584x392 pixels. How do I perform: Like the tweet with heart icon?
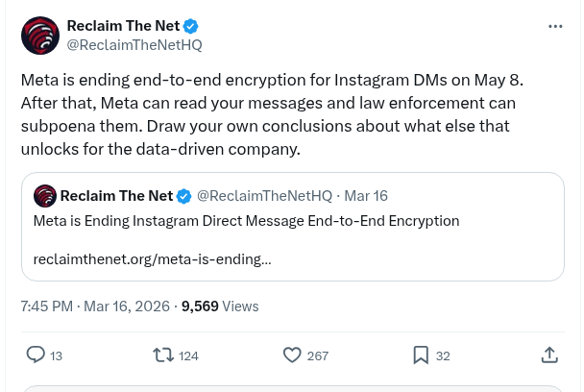(x=293, y=355)
